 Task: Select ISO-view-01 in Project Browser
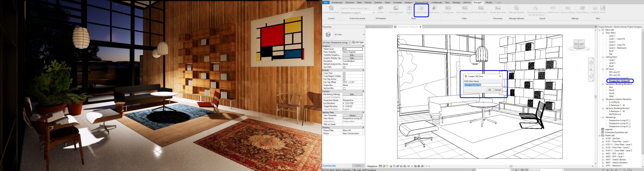pos(614,72)
